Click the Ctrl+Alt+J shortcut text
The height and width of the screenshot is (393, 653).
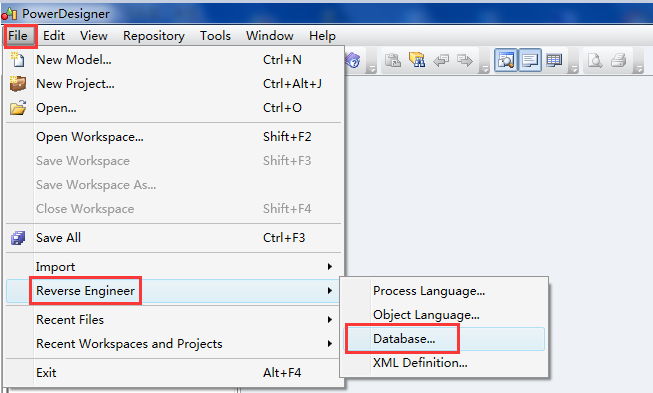click(x=292, y=84)
